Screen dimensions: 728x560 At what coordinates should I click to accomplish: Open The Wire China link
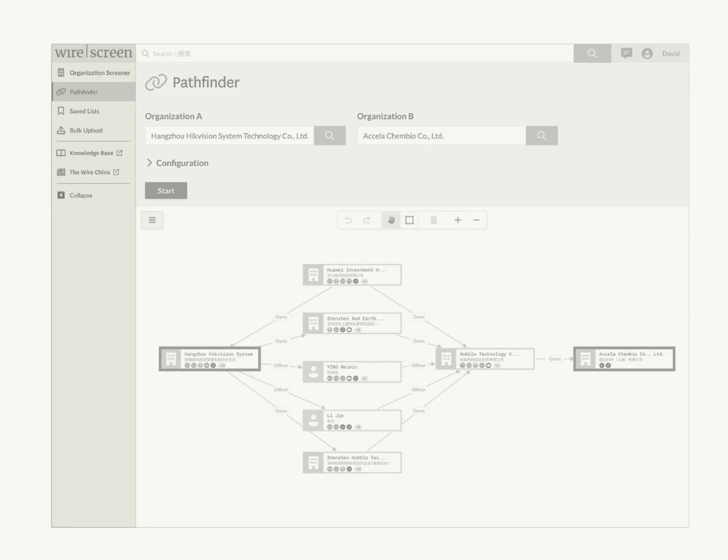tap(93, 172)
